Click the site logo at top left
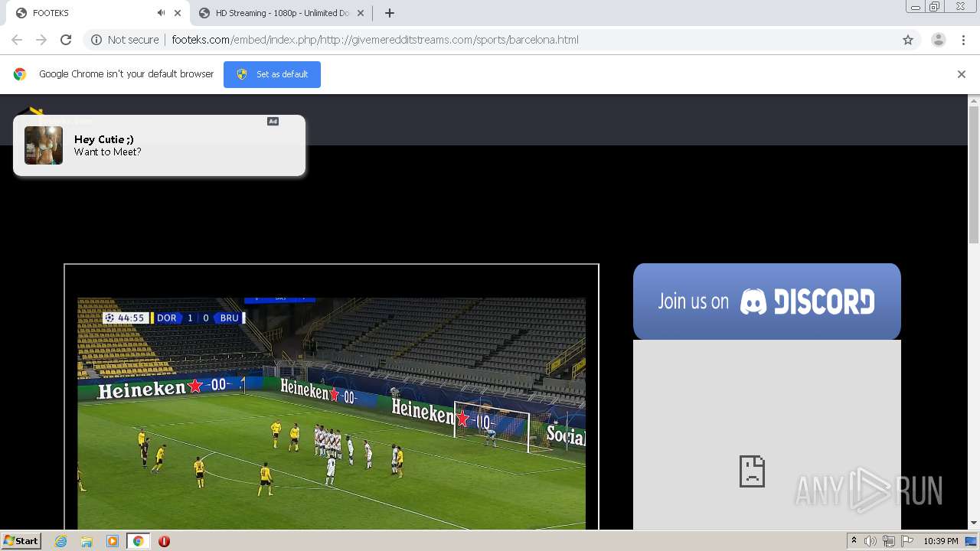This screenshot has height=551, width=980. point(32,113)
